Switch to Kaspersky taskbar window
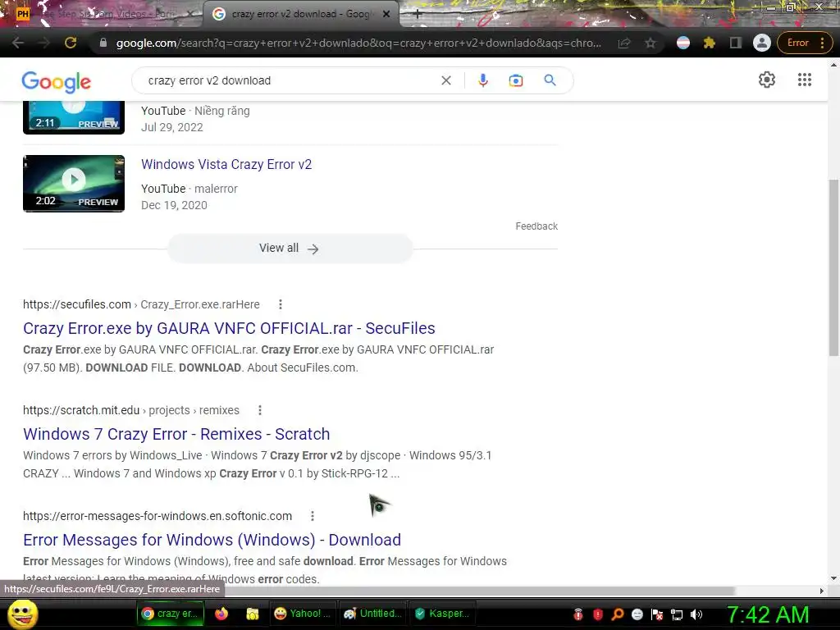 pos(442,614)
